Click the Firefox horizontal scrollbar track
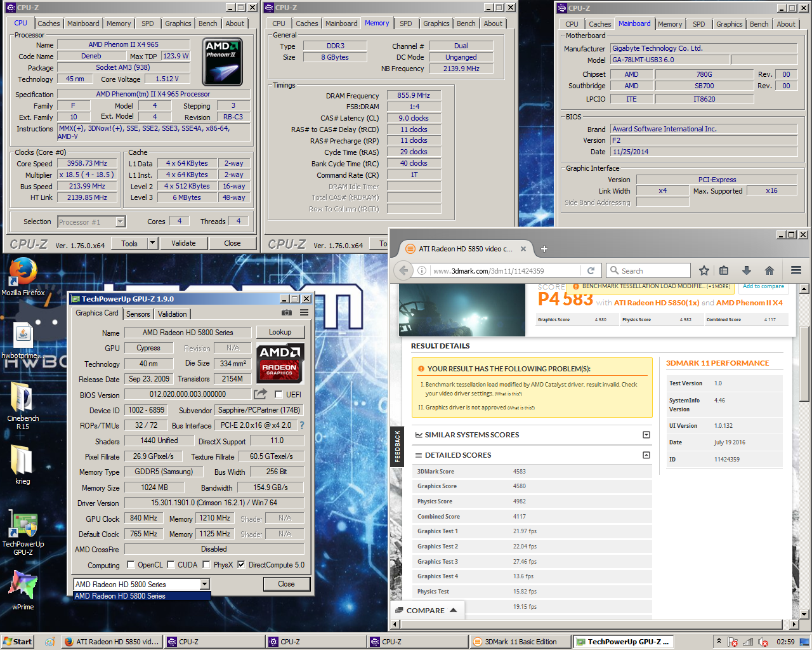 pyautogui.click(x=594, y=625)
